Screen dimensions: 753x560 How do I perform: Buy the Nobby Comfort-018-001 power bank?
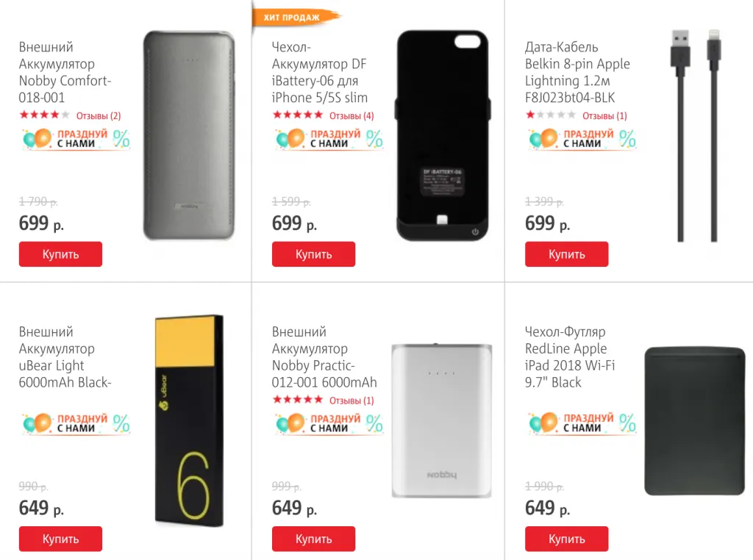point(60,254)
